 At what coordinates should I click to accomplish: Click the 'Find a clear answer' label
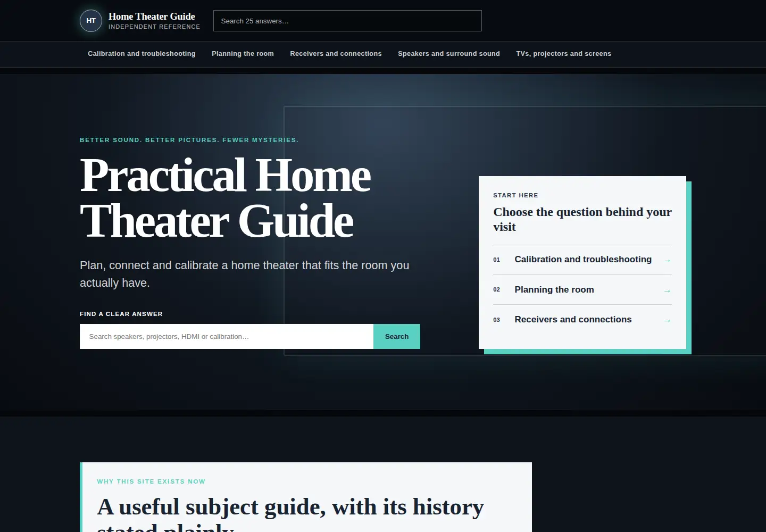click(121, 314)
